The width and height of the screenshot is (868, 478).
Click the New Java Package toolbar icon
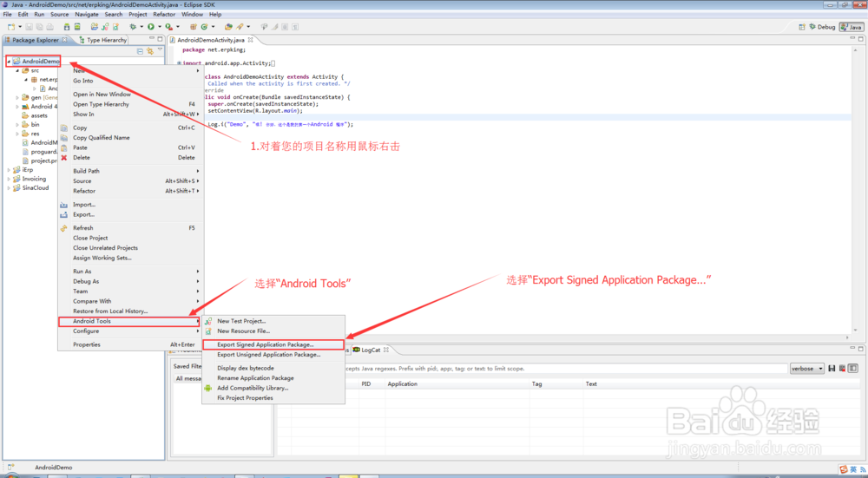click(x=194, y=27)
